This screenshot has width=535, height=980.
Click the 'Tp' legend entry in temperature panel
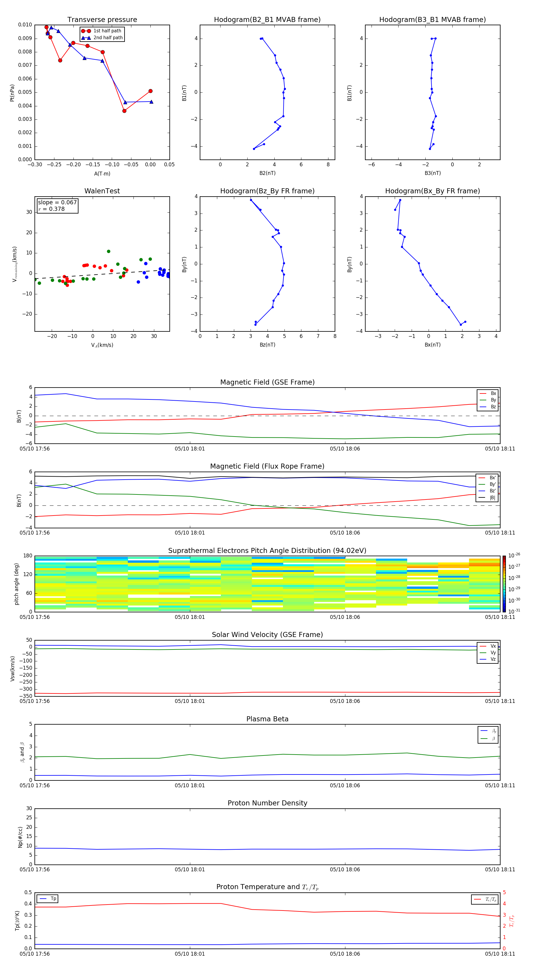[x=48, y=899]
